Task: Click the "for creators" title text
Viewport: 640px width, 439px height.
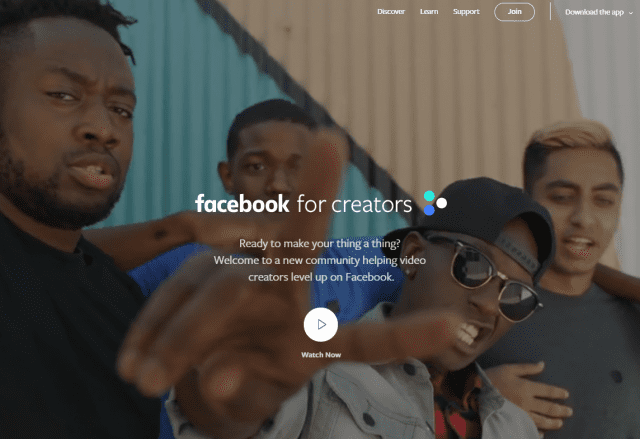Action: (x=354, y=204)
